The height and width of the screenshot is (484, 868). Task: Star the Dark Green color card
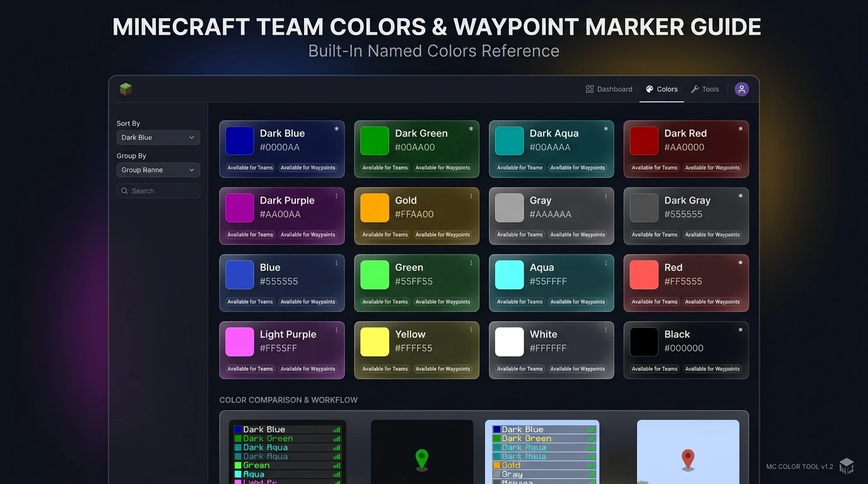471,129
